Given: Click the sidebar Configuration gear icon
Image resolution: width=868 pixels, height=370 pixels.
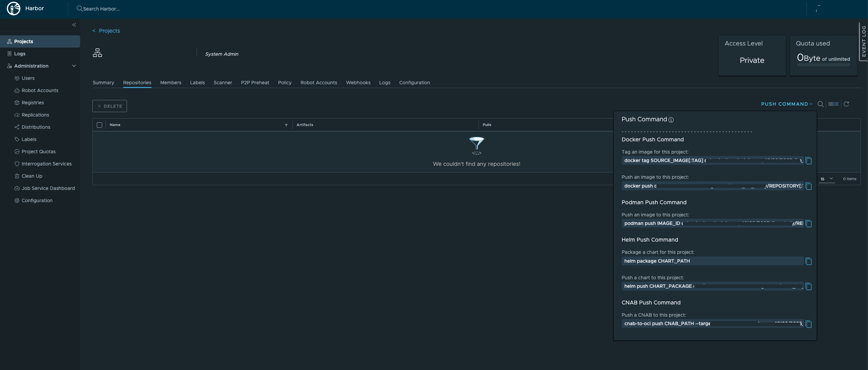Looking at the screenshot, I should tap(17, 200).
